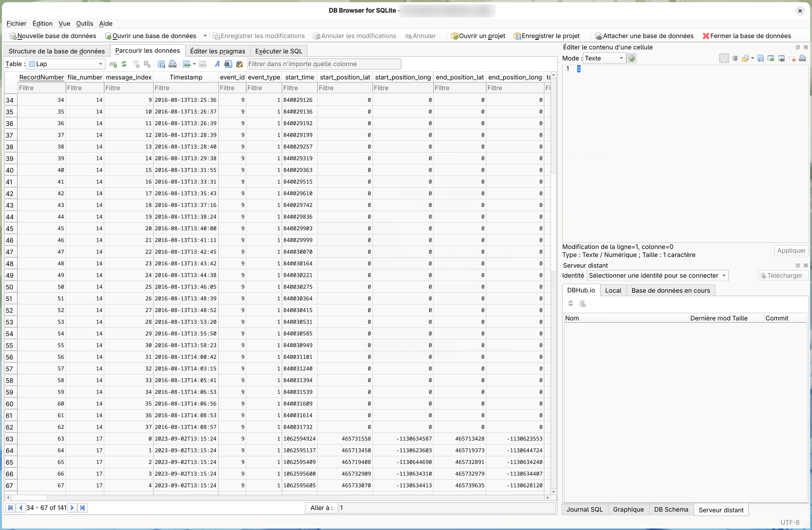This screenshot has height=530, width=812.
Task: Expand the Identité selection dropdown
Action: 658,276
